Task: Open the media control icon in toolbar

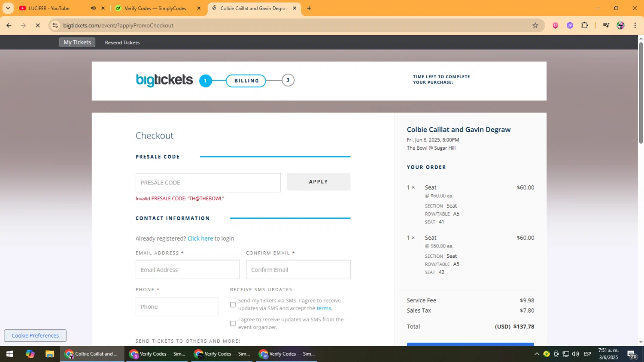Action: 606,25
